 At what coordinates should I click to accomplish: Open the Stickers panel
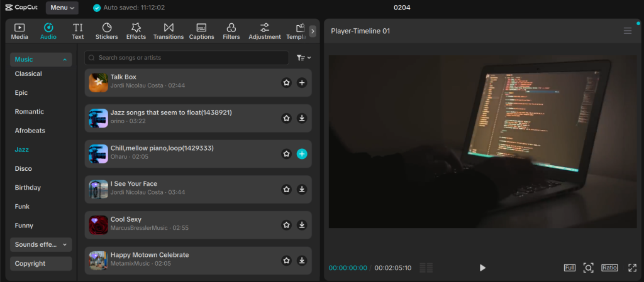coord(106,31)
